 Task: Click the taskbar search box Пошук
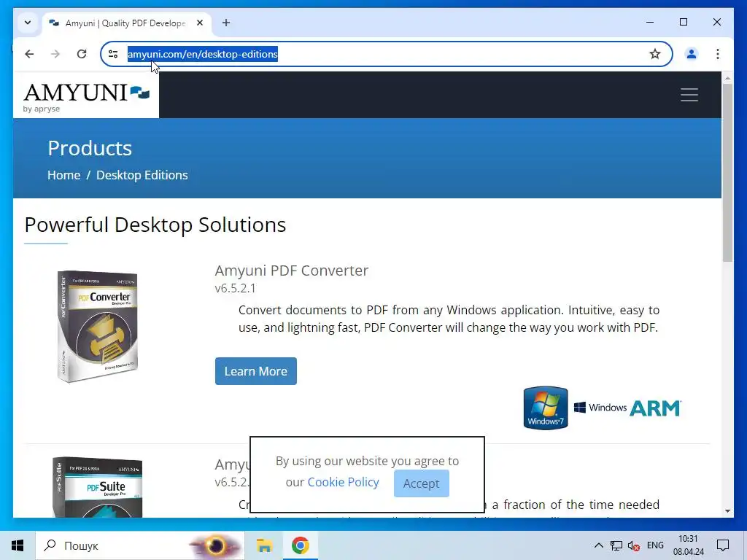(140, 545)
